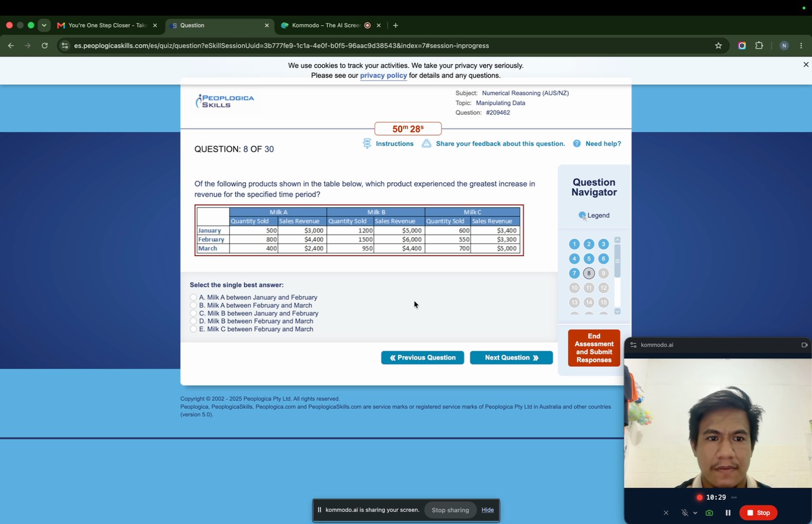Screen dimensions: 812x524
Task: Click the feedback warning triangle icon
Action: [426, 144]
